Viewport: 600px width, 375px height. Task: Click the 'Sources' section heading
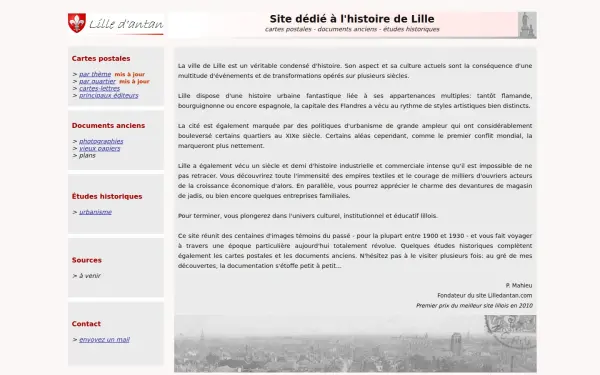click(86, 260)
